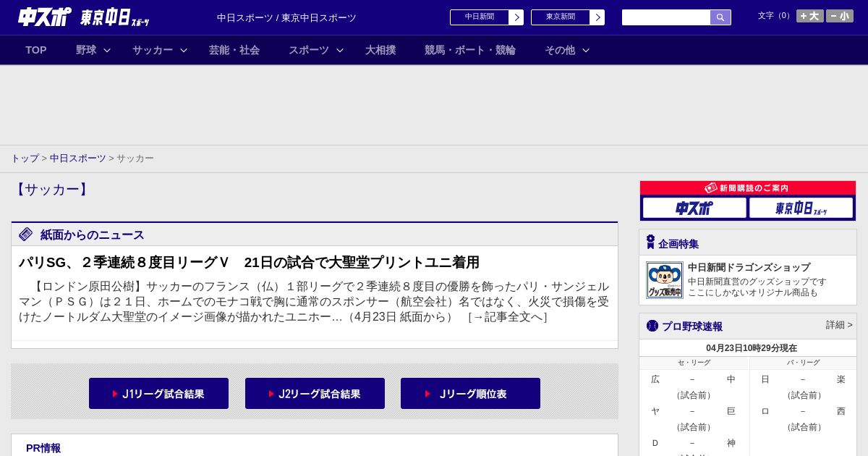Click the 中日スポーツ / 東京中日スポーツ header text
Viewport: 868px width, 456px height.
point(286,18)
